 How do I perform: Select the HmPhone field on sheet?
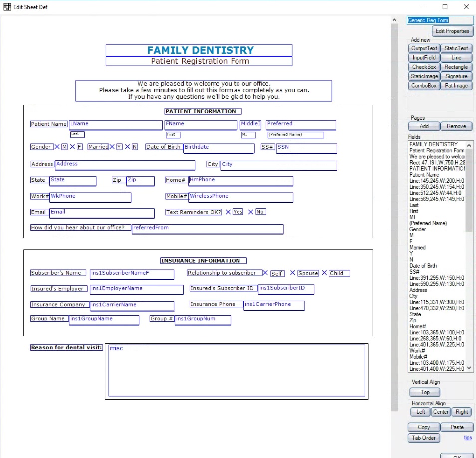coord(240,181)
